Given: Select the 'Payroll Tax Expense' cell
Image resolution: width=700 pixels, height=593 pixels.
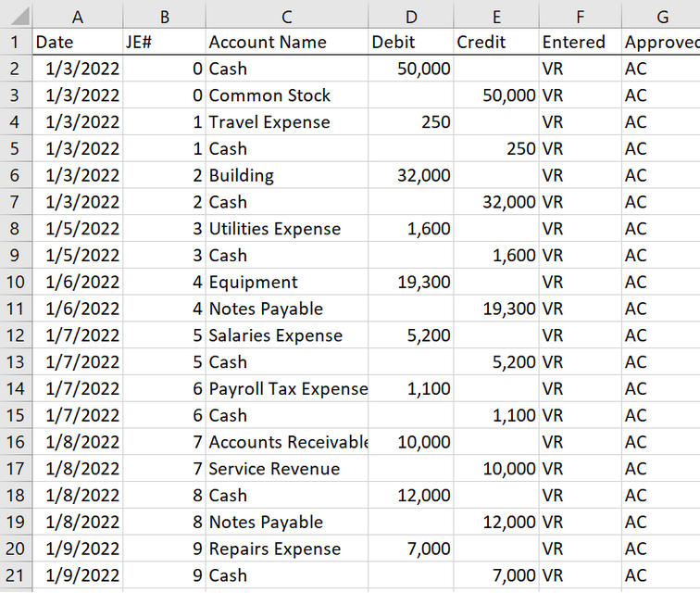Looking at the screenshot, I should click(x=287, y=388).
